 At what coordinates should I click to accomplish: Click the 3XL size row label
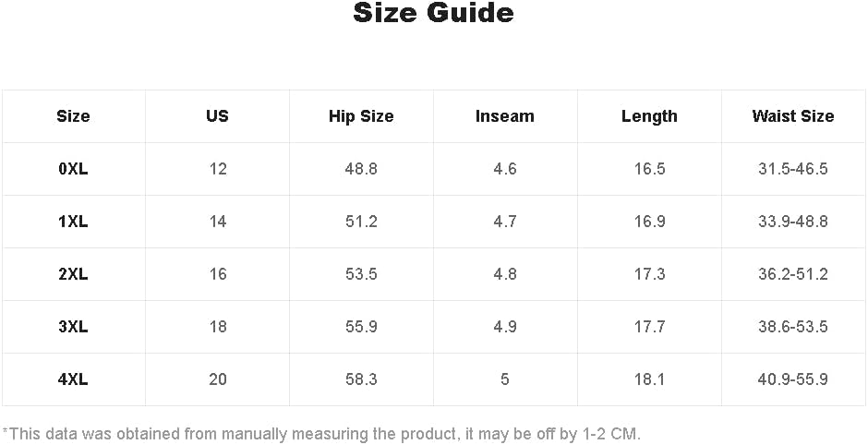[x=73, y=327]
